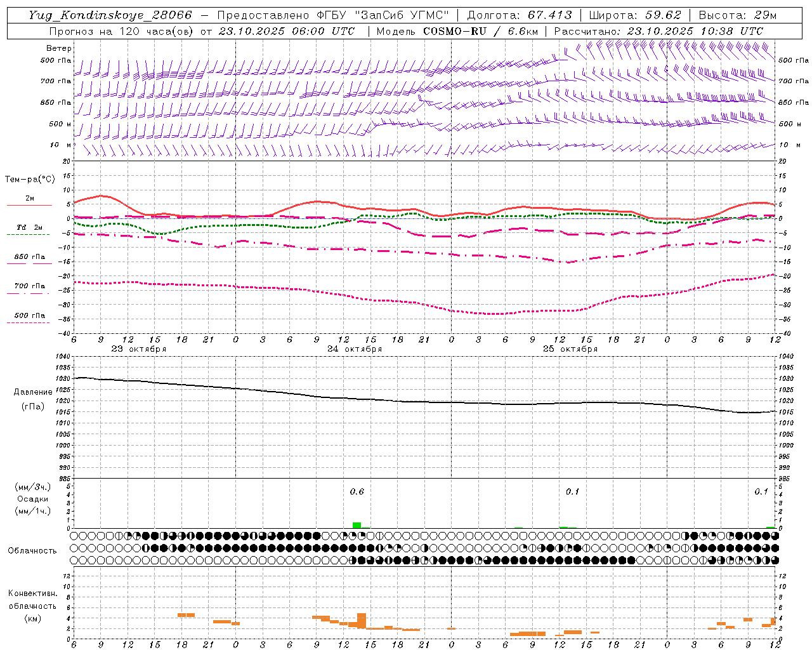Click the Конвективн. label

point(32,594)
